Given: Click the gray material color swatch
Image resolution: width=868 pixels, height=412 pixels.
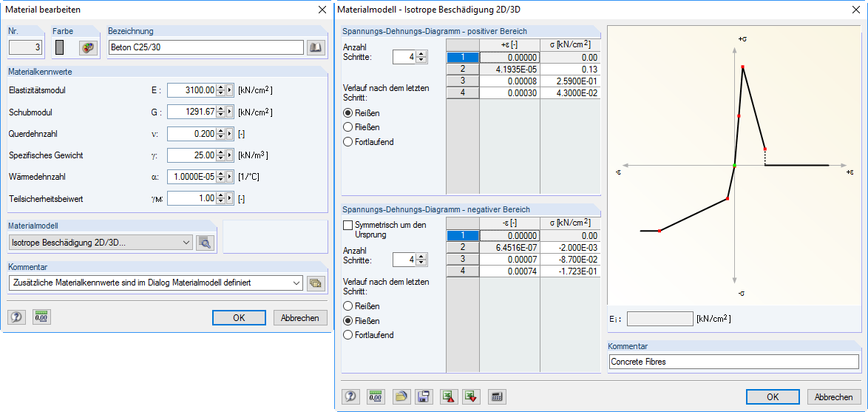Looking at the screenshot, I should click(x=61, y=48).
